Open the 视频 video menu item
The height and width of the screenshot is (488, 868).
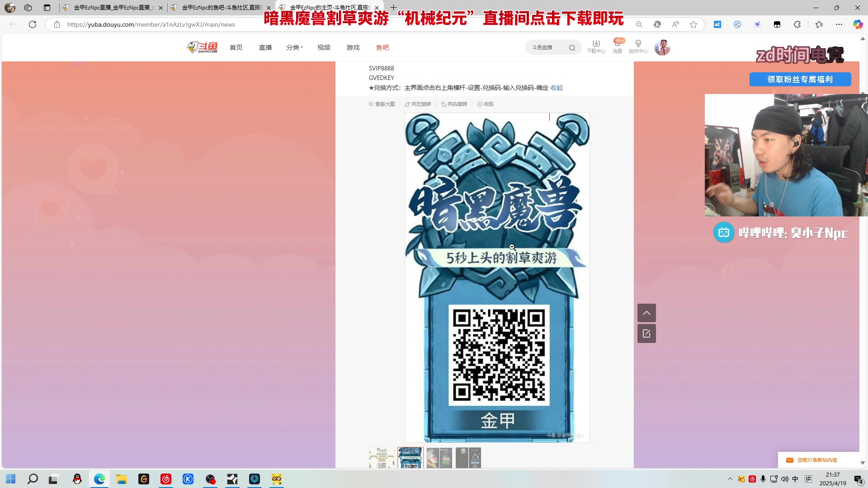point(324,47)
